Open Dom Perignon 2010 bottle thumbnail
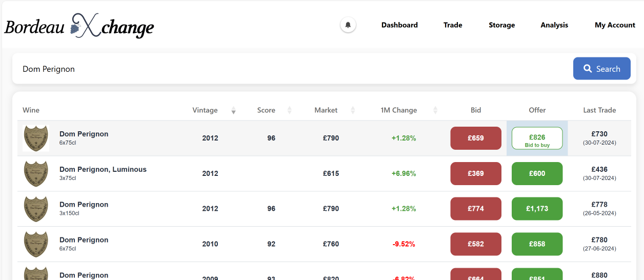 [36, 245]
